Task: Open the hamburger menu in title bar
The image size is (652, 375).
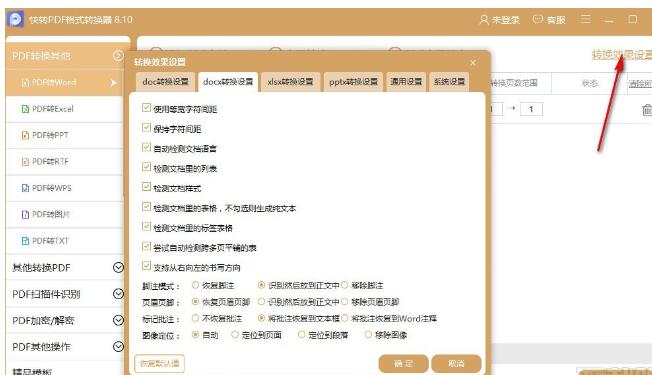Action: pyautogui.click(x=585, y=19)
